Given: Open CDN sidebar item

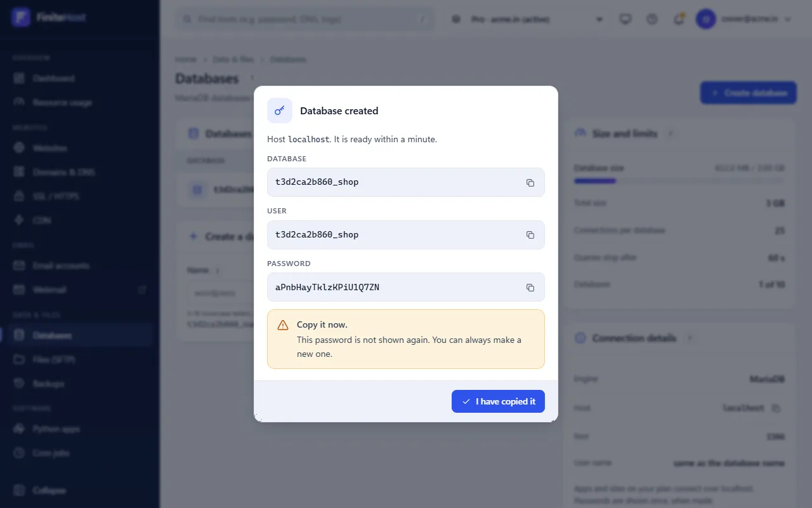Looking at the screenshot, I should [x=80, y=220].
